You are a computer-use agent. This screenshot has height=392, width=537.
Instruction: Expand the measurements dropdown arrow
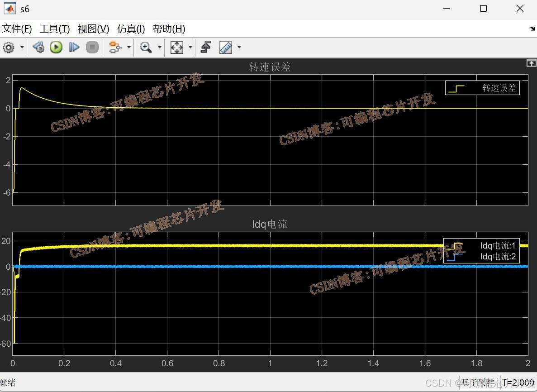pos(239,47)
